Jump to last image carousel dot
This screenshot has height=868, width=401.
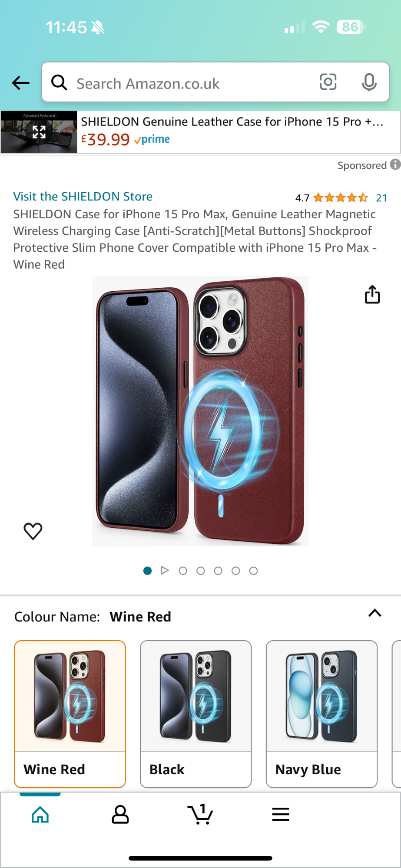pyautogui.click(x=254, y=571)
